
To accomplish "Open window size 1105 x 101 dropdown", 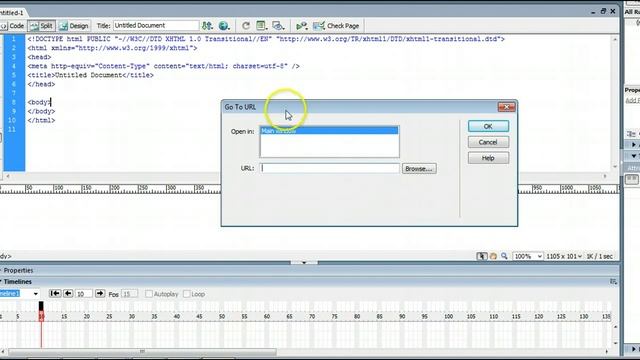I will (x=564, y=256).
